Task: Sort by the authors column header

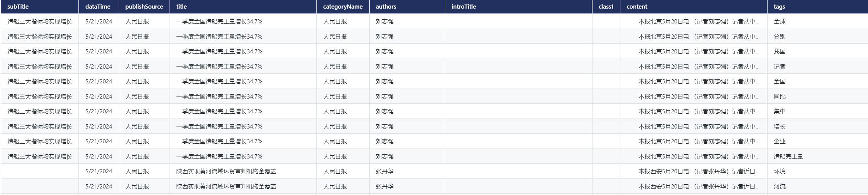Action: coord(386,7)
